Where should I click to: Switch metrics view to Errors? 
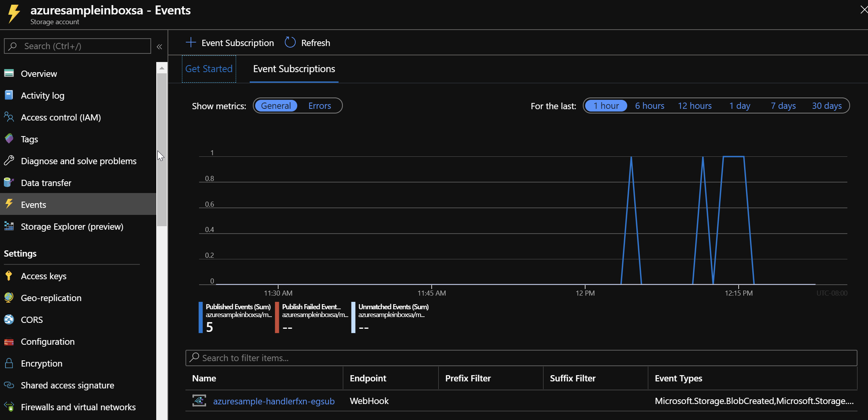click(319, 106)
